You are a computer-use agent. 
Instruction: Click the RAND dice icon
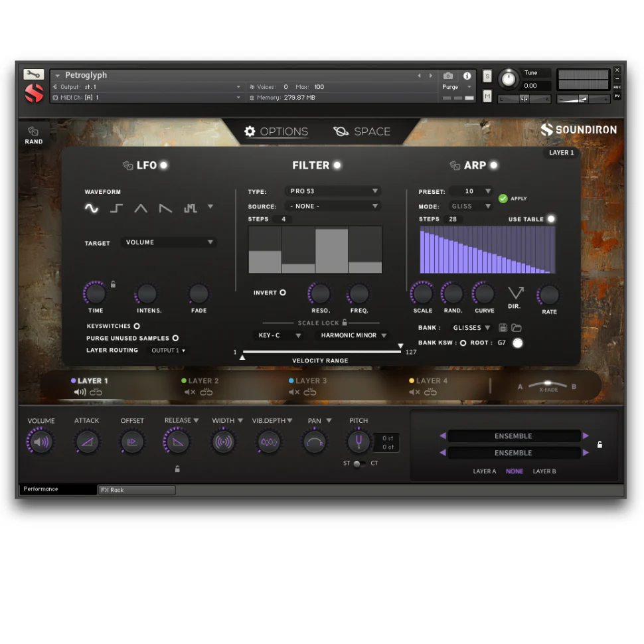click(x=33, y=132)
